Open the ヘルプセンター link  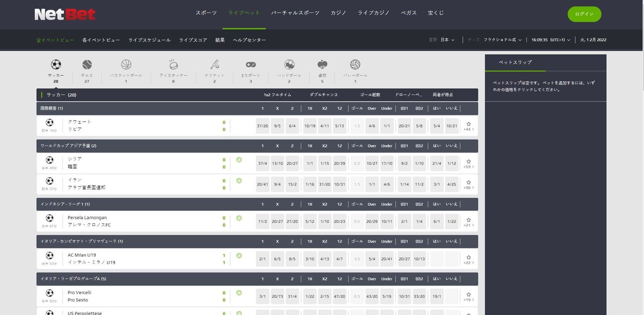[249, 40]
